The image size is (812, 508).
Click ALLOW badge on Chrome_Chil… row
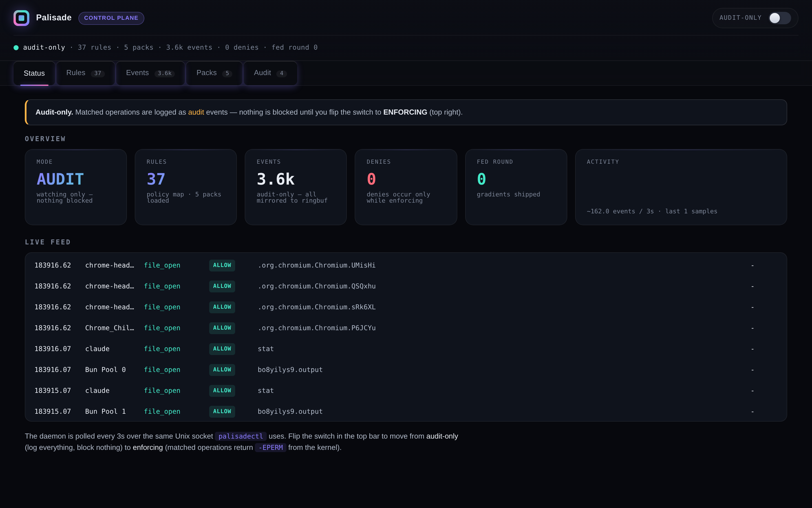(222, 328)
